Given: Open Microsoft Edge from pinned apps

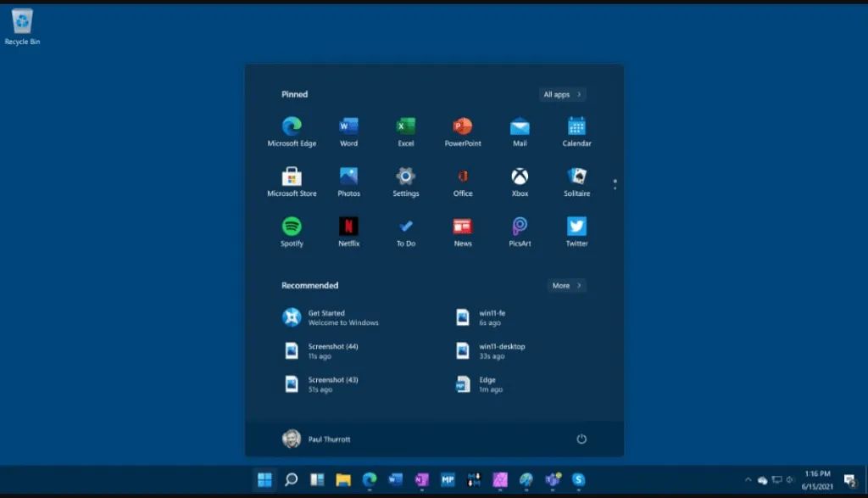Looking at the screenshot, I should 292,126.
